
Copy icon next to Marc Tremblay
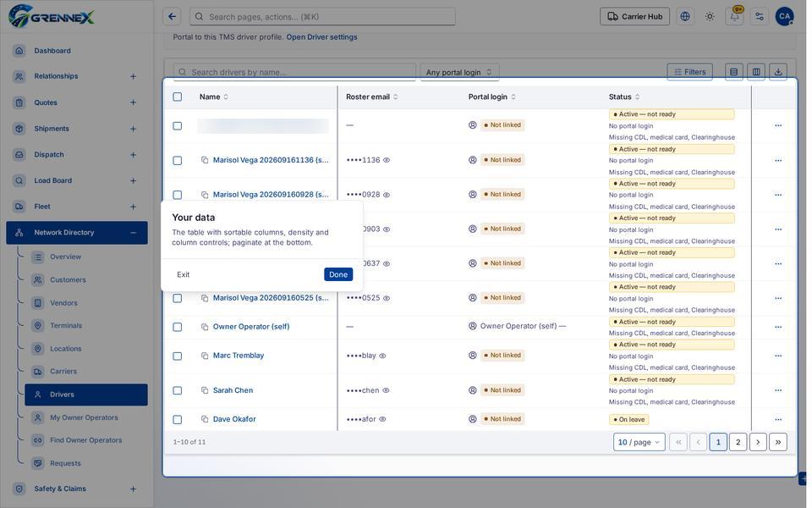[205, 356]
